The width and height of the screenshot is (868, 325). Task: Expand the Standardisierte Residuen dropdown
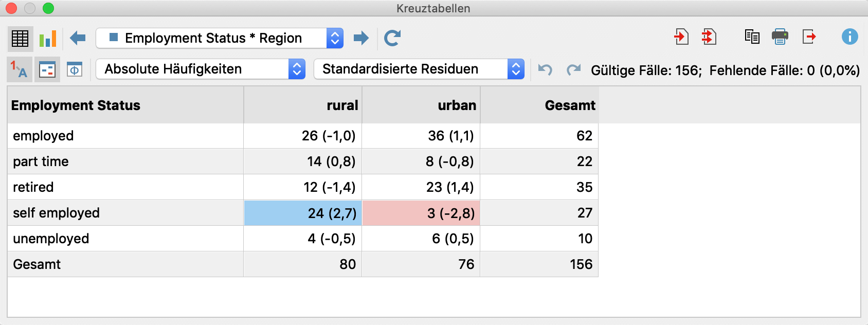pos(419,69)
